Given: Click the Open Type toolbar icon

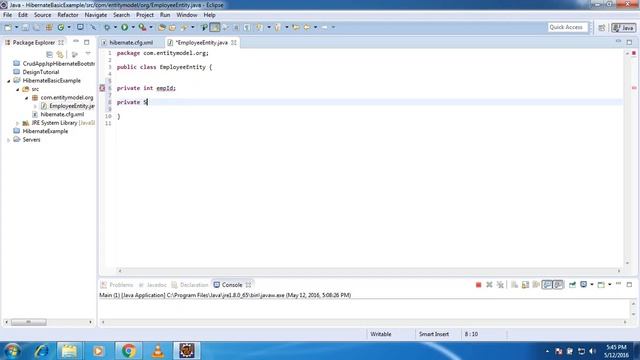Looking at the screenshot, I should coord(161,27).
